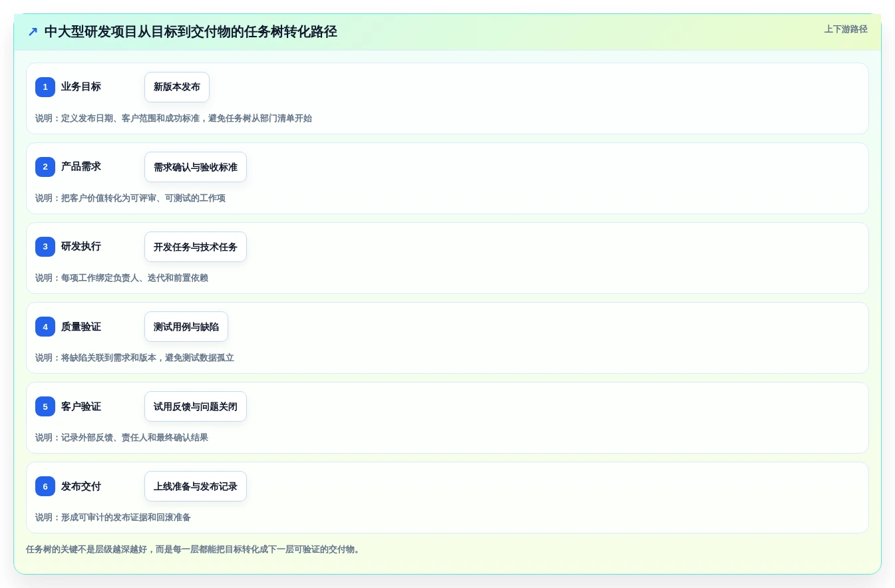Click the 上下游路径 label in header
This screenshot has width=895, height=588.
coord(846,29)
